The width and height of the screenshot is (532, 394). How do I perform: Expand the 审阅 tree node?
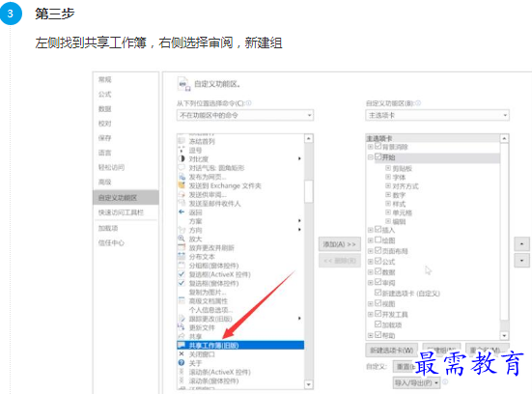tap(371, 282)
